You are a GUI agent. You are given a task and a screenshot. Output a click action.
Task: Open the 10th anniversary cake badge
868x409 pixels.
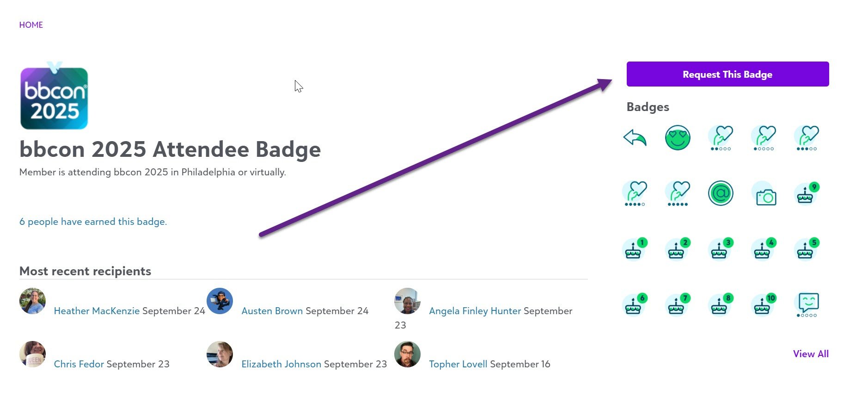tap(764, 305)
